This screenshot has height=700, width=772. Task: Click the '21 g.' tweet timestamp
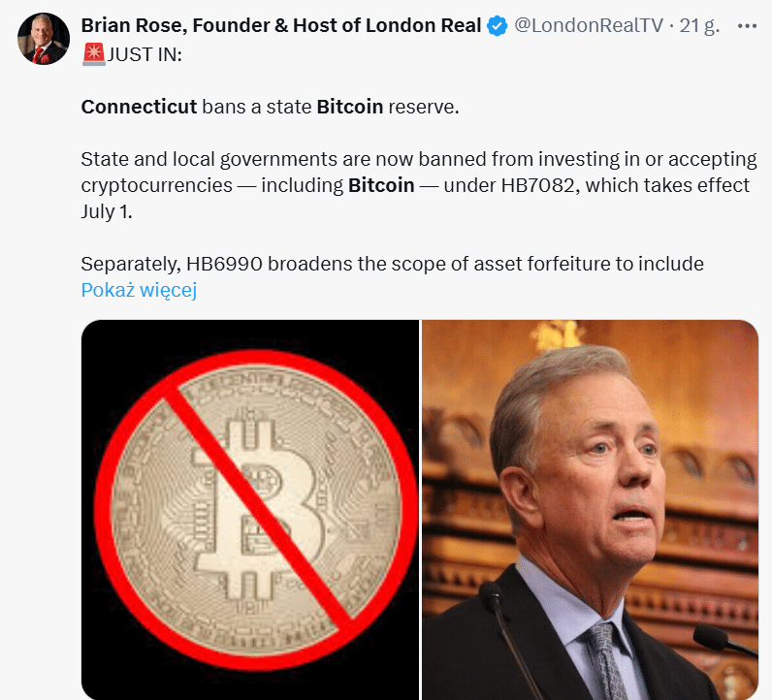(699, 26)
